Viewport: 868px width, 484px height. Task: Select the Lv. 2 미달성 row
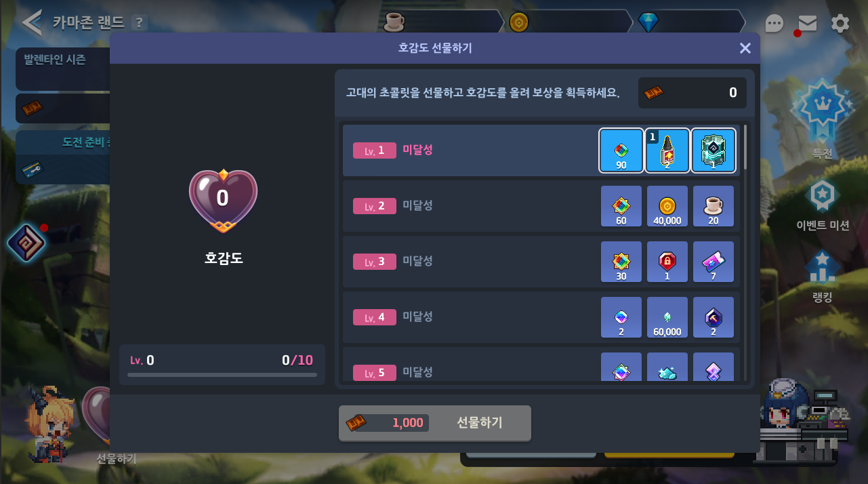pyautogui.click(x=541, y=206)
